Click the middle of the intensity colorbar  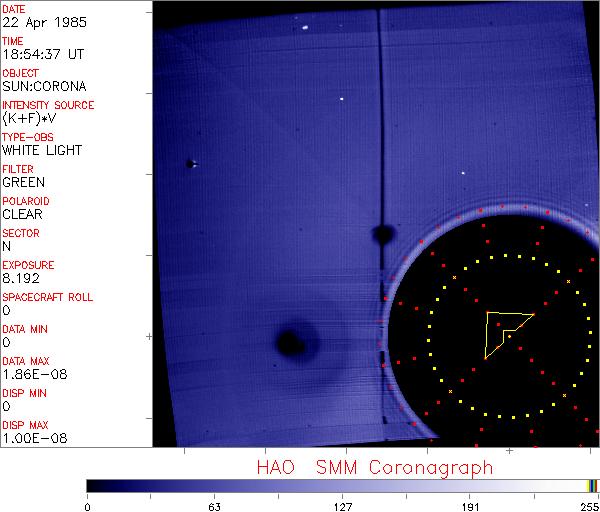[x=342, y=485]
